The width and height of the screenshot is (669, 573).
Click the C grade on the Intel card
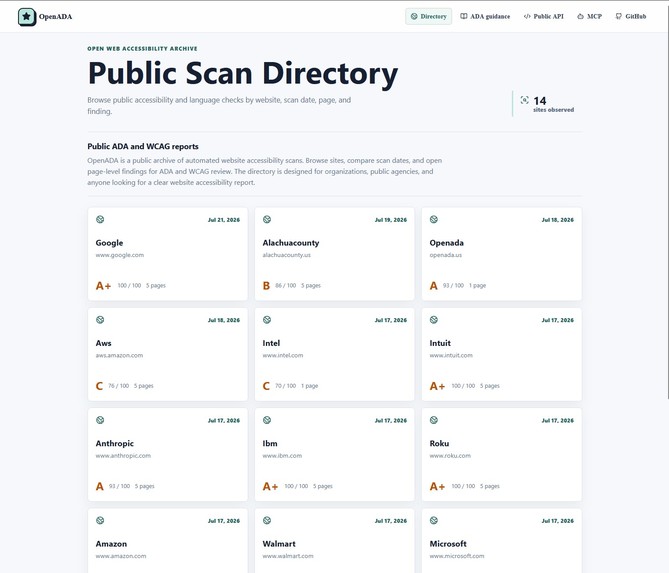[x=266, y=386]
